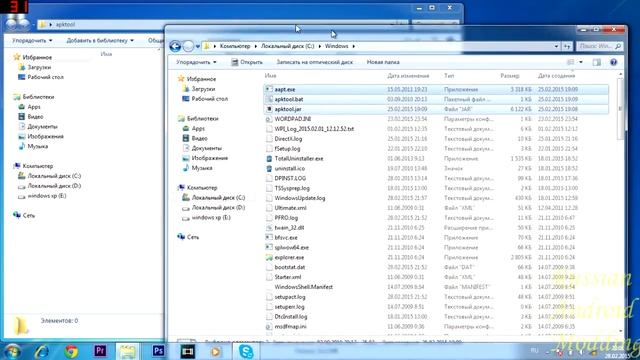Open Google Chrome from the taskbar

click(71, 351)
